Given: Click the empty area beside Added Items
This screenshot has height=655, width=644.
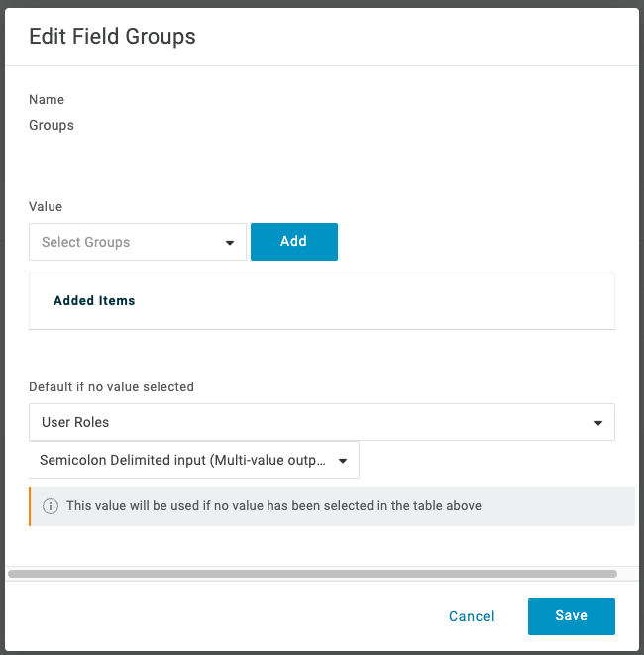Looking at the screenshot, I should click(396, 300).
